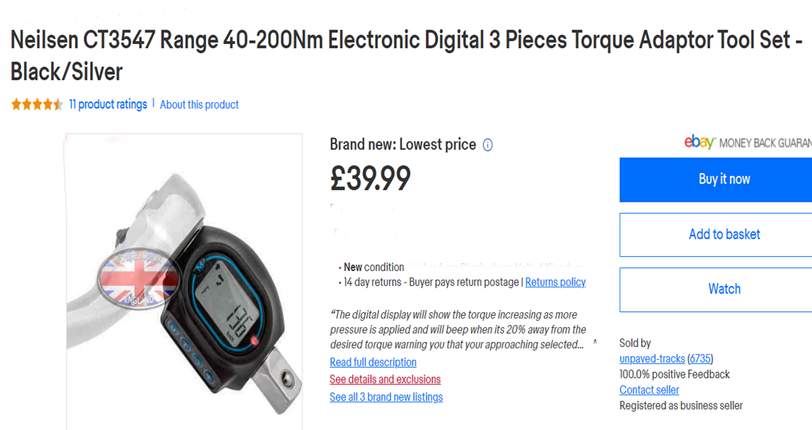812x430 pixels.
Task: Open See details and exclusions
Action: pyautogui.click(x=385, y=379)
